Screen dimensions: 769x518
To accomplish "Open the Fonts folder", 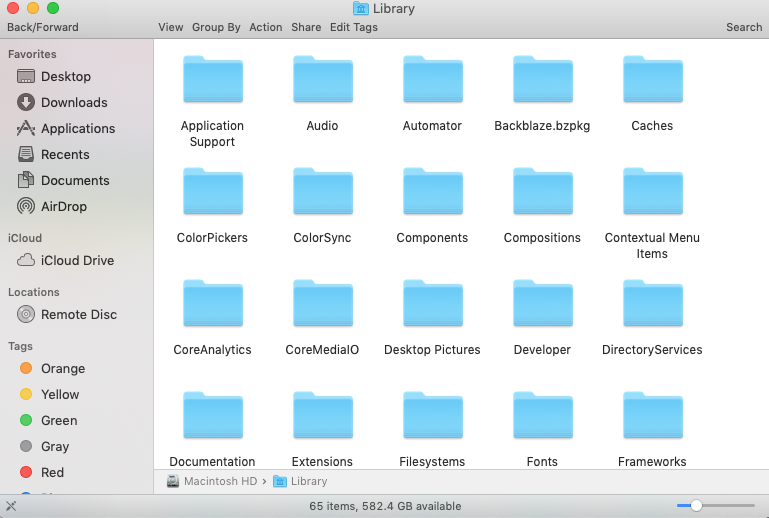I will point(542,415).
